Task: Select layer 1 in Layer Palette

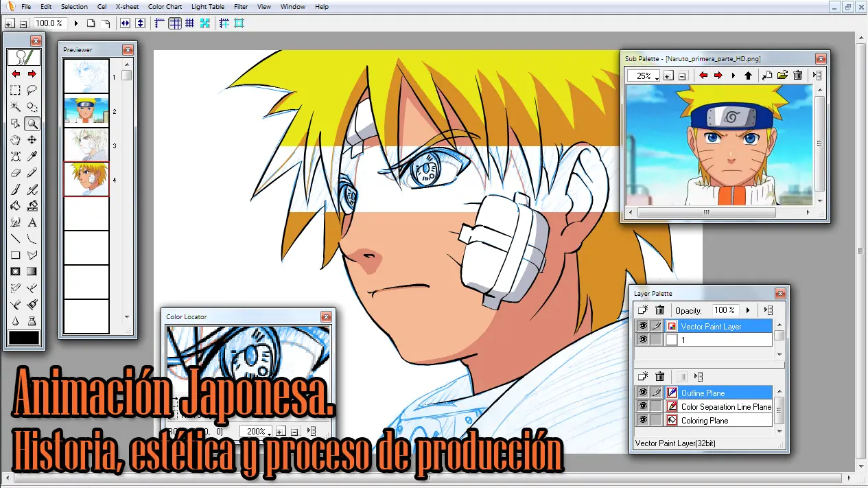Action: click(724, 340)
